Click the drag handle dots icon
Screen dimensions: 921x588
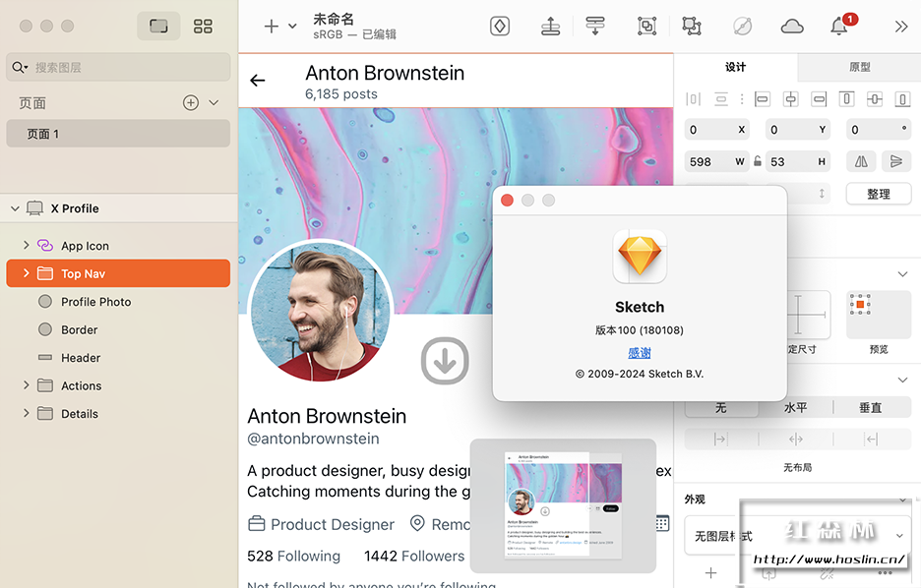742,99
